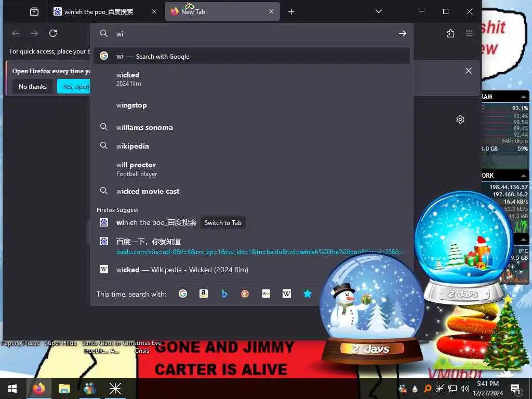The height and width of the screenshot is (399, 532).
Task: Dismiss the Open Firefox notification bar
Action: 469,71
